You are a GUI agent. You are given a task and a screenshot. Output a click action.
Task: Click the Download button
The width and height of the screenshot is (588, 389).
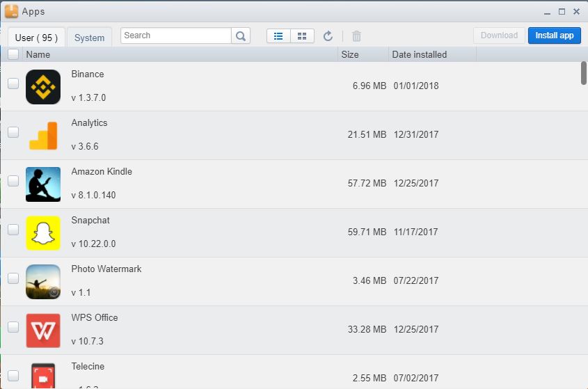click(x=499, y=35)
